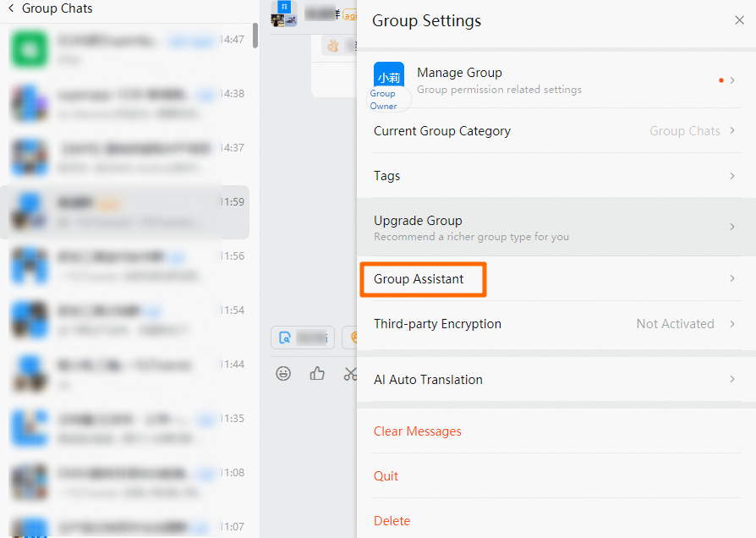The width and height of the screenshot is (756, 538).
Task: Open the chat timestamped 1:56
Action: [126, 266]
